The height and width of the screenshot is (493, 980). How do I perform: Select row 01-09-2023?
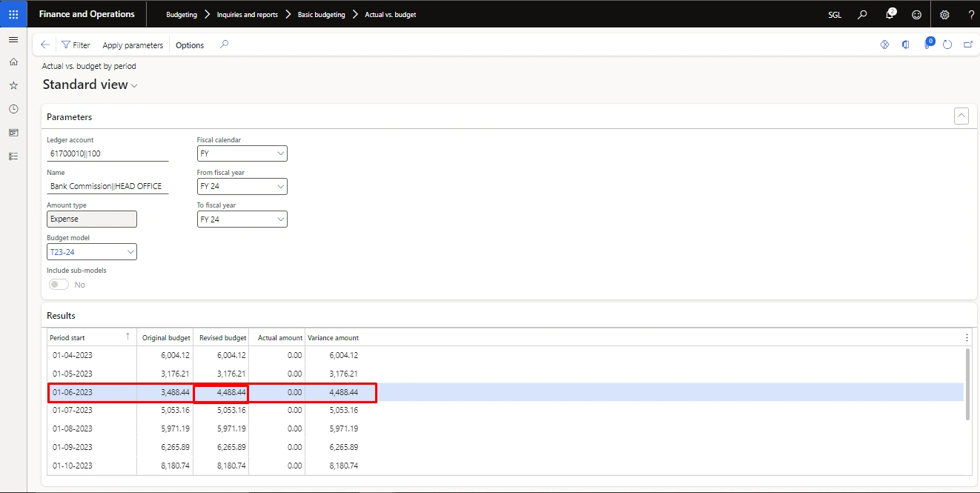pos(505,447)
